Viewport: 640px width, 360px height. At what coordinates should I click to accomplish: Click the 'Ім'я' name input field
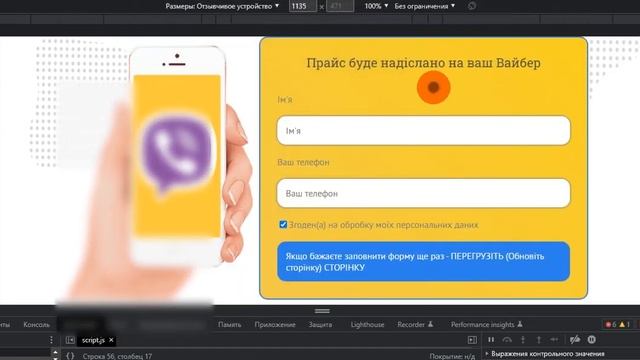coord(423,131)
